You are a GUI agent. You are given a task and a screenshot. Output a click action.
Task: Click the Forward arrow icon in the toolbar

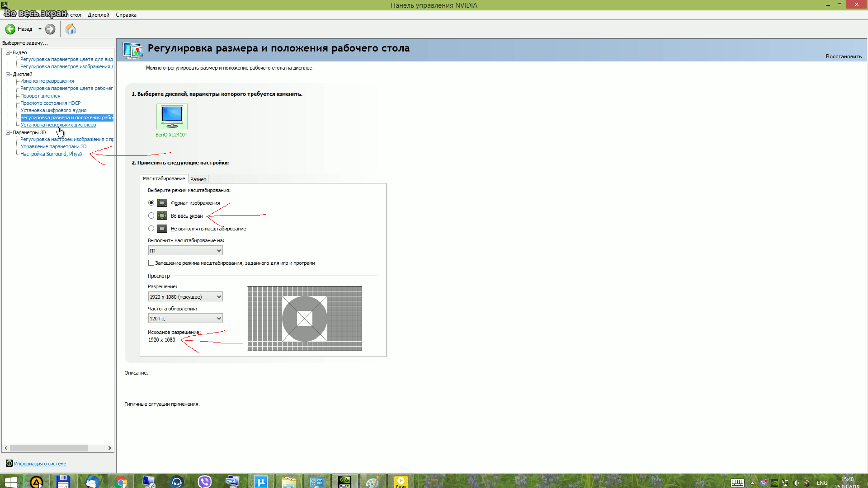pos(50,29)
